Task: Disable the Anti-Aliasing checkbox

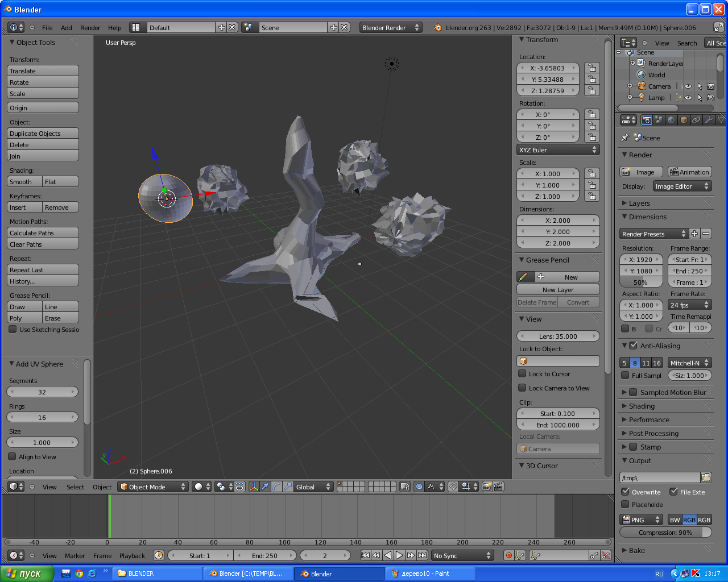Action: 633,345
